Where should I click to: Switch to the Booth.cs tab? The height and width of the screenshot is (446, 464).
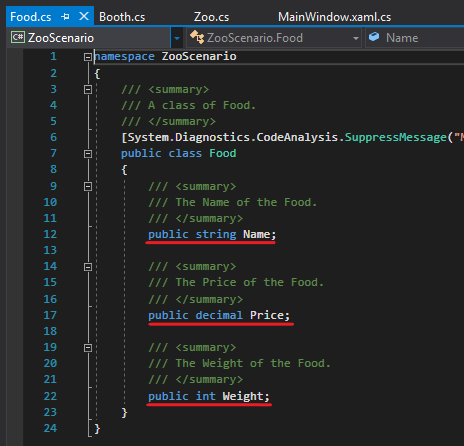pyautogui.click(x=122, y=17)
